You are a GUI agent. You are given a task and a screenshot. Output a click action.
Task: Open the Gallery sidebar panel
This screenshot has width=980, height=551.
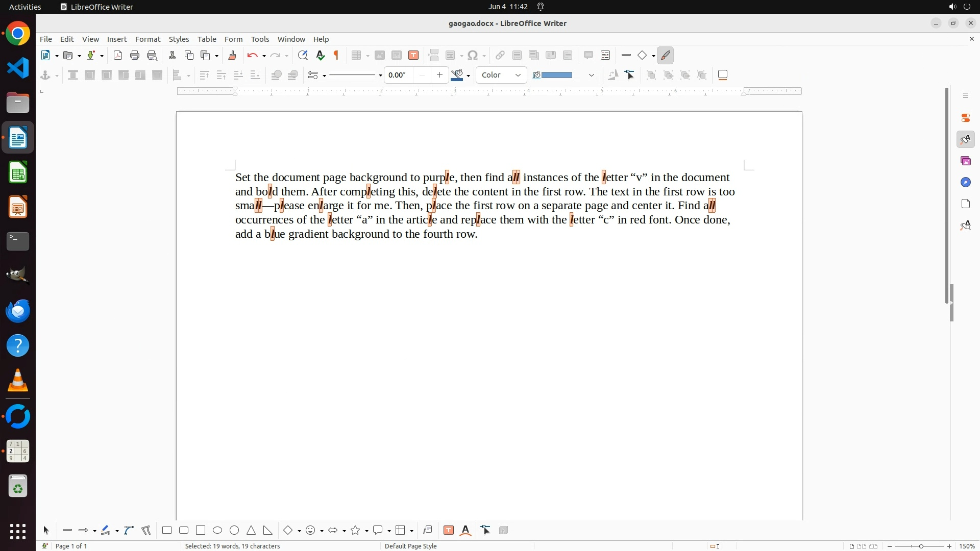tap(965, 161)
